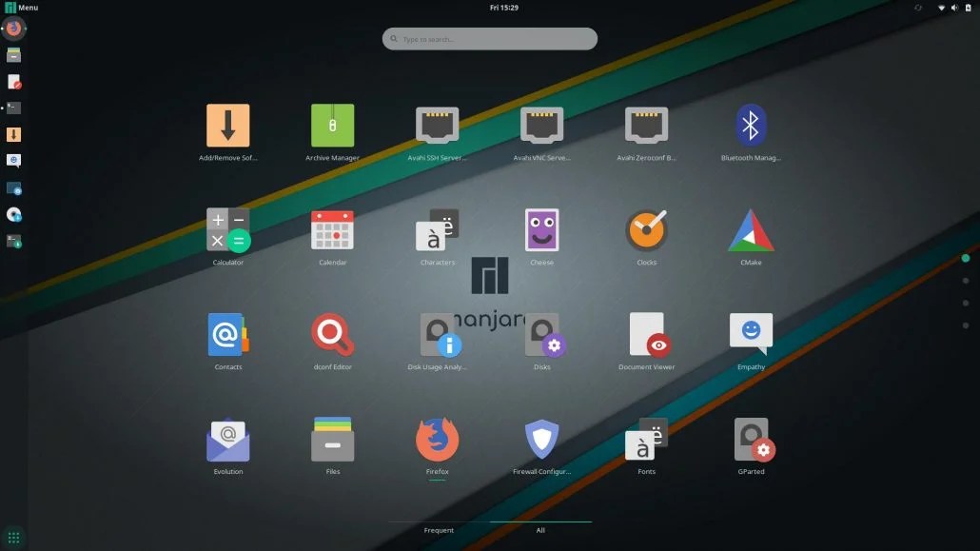The width and height of the screenshot is (980, 551).
Task: Open the Empathy chat icon in the dock
Action: (13, 161)
